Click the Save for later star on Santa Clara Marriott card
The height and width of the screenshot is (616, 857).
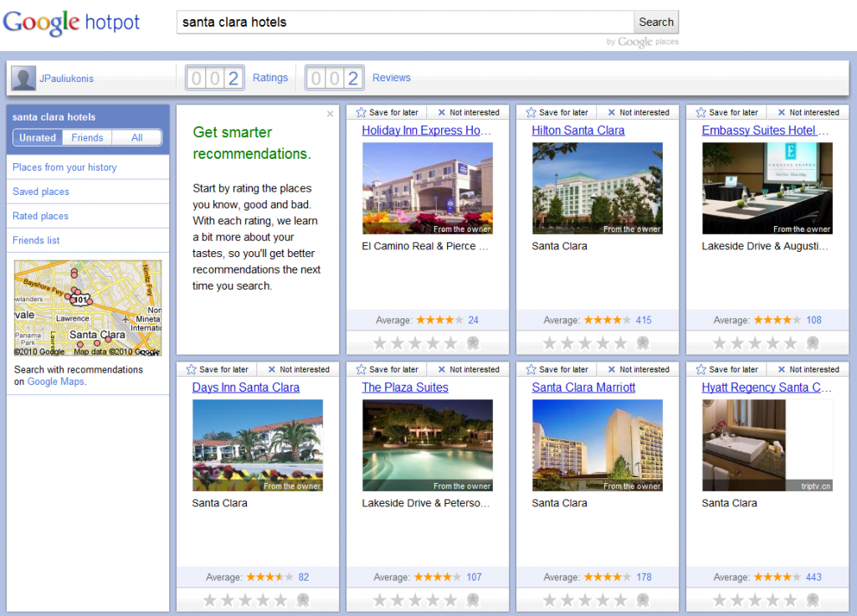[x=531, y=369]
